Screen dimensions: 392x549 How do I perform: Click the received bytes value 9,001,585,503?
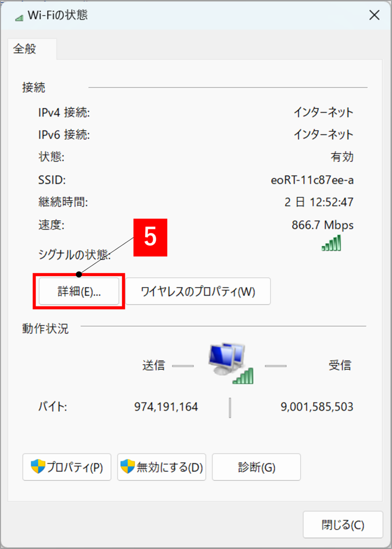tap(317, 407)
